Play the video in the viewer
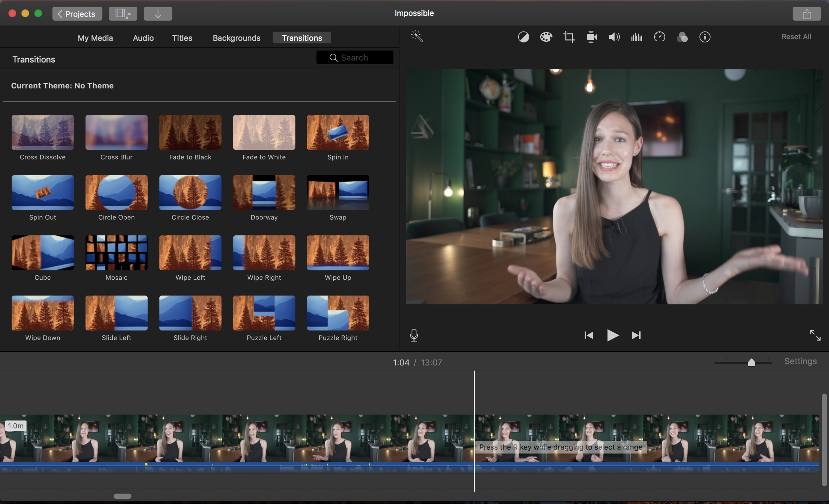The width and height of the screenshot is (829, 504). pos(612,335)
